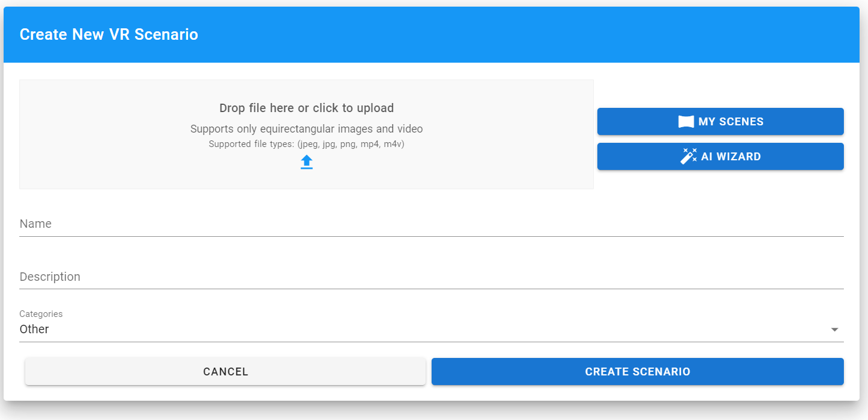Click the supported file types note
Screen dimensions: 868x420
point(306,144)
